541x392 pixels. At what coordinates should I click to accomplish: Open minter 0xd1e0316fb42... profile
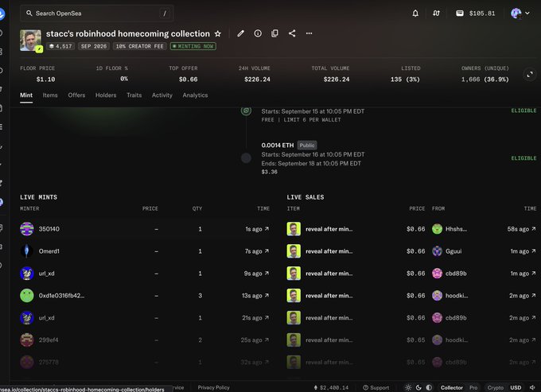pyautogui.click(x=61, y=296)
